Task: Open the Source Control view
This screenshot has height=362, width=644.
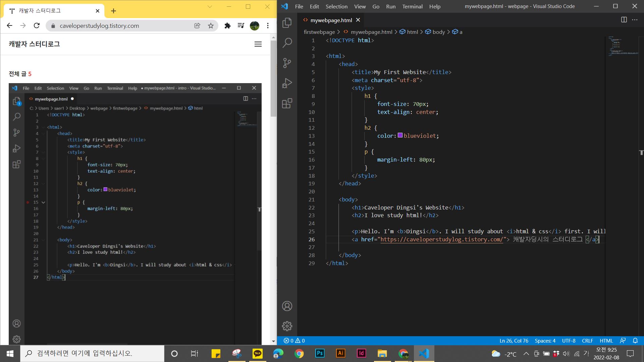Action: pyautogui.click(x=287, y=63)
